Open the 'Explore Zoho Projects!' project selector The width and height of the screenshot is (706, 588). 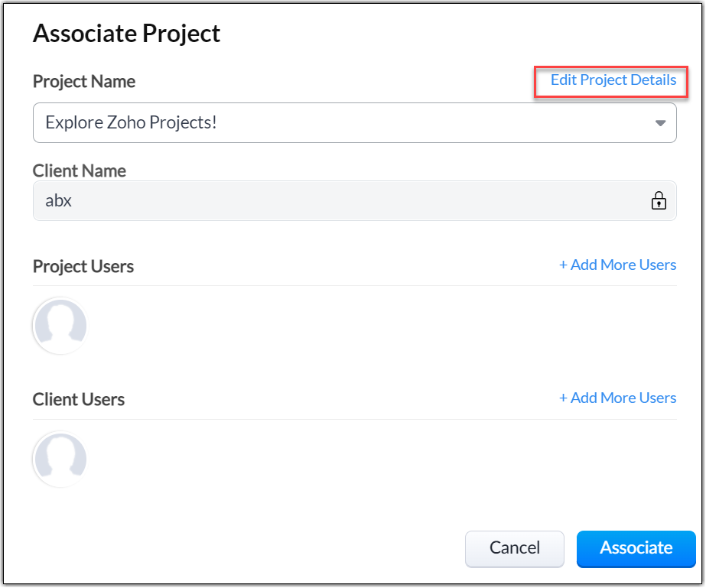(x=337, y=122)
